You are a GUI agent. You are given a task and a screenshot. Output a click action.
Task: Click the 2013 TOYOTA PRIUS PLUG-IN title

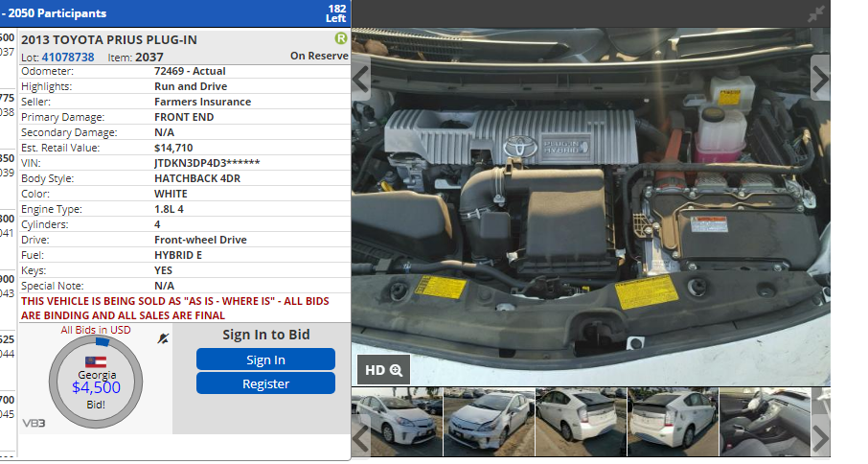(x=109, y=40)
